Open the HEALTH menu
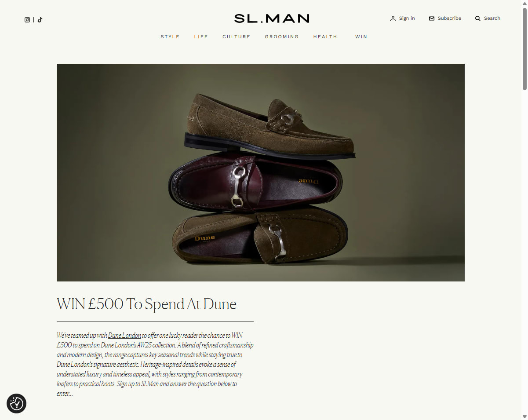Viewport: 528px width, 420px height. (x=325, y=37)
